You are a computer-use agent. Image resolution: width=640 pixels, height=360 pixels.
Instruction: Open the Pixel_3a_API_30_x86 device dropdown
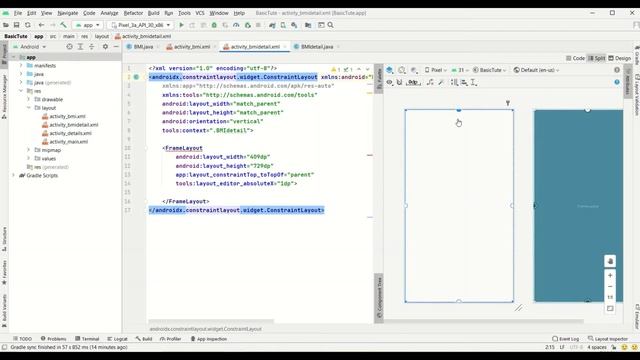click(141, 25)
